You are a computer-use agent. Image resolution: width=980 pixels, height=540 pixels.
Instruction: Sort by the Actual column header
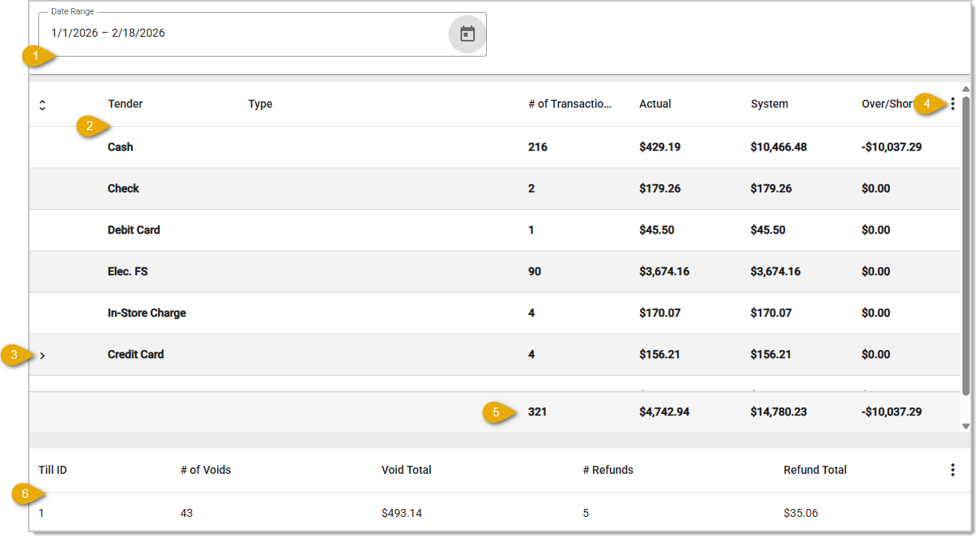655,104
